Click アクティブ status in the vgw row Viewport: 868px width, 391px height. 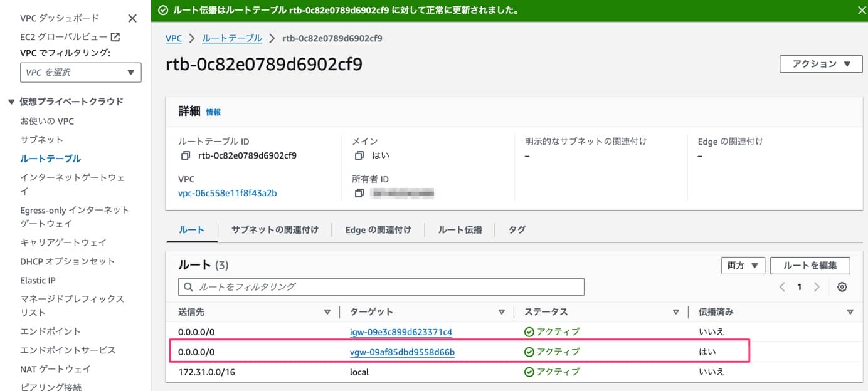pos(552,352)
